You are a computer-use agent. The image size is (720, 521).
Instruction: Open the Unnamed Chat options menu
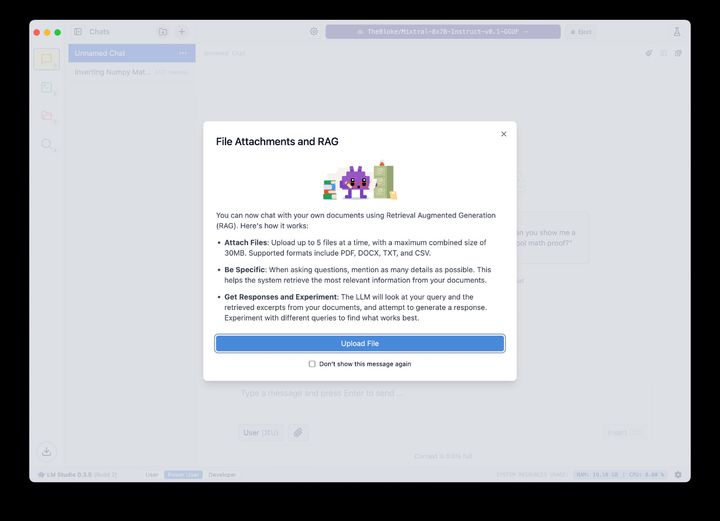tap(184, 53)
